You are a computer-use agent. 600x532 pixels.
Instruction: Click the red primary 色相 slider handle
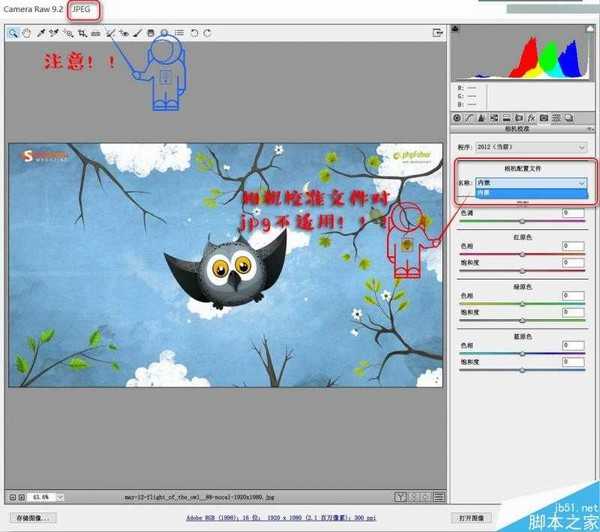[522, 254]
